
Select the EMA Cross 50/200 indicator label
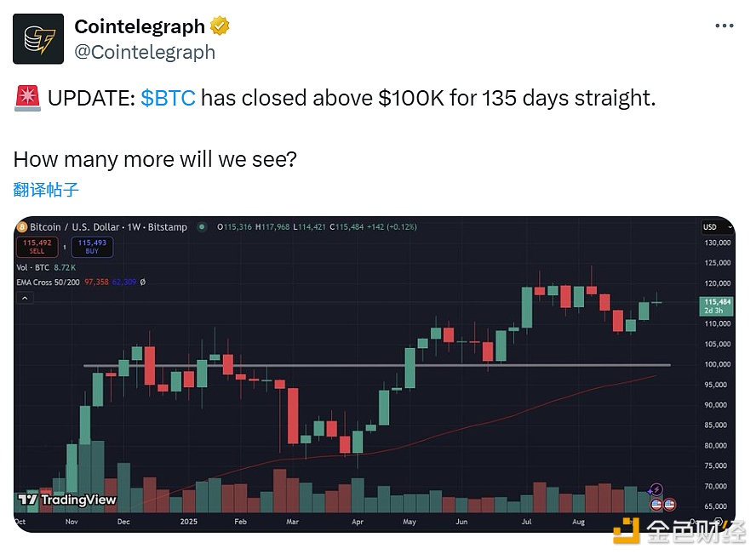[48, 283]
